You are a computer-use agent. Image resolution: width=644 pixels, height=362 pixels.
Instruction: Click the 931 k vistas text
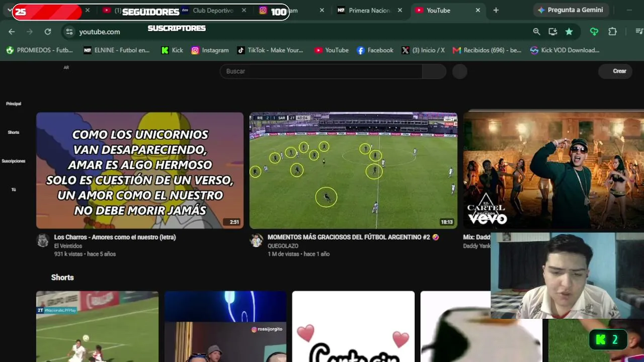(x=69, y=254)
